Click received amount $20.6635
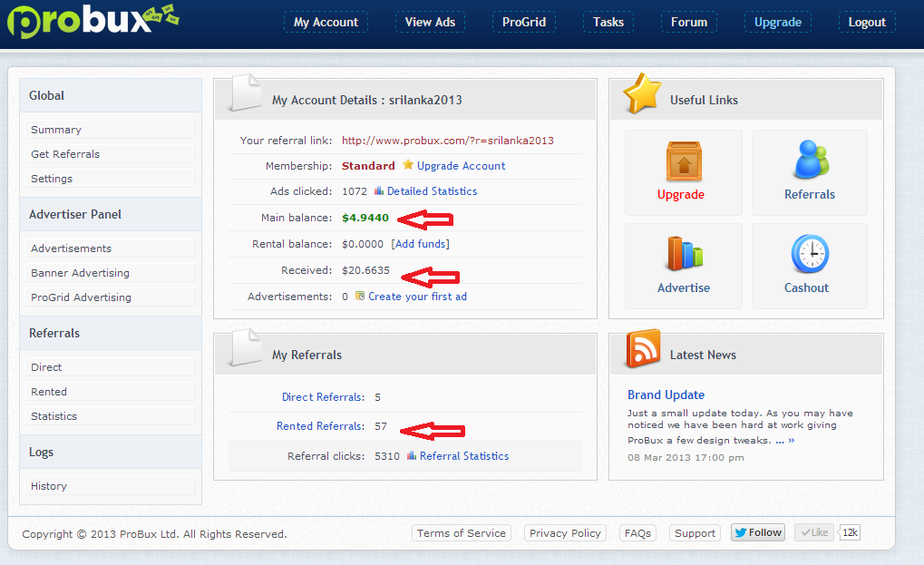Viewport: 924px width, 565px height. 366,270
